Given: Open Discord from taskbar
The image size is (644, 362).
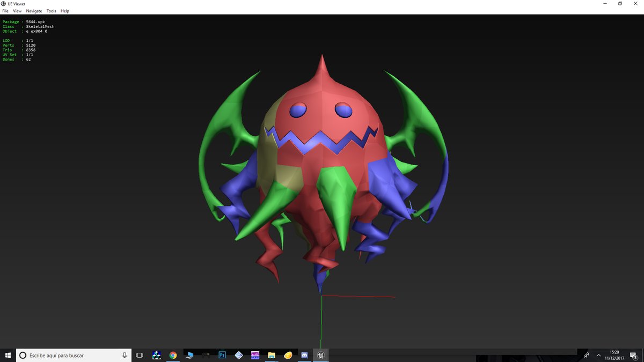Looking at the screenshot, I should [x=305, y=355].
